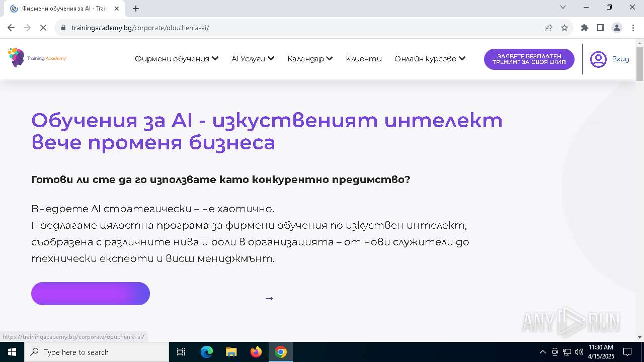Open File Explorer from the taskbar
The height and width of the screenshot is (362, 644).
click(231, 352)
